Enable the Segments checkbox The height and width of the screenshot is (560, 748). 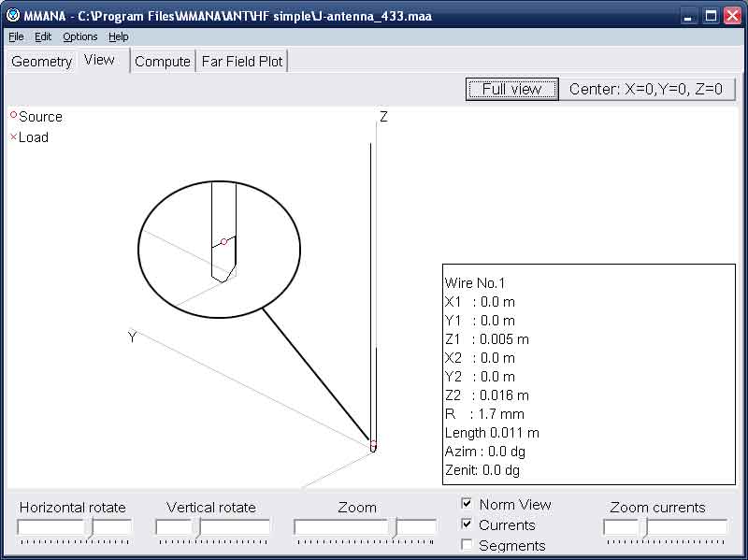point(467,544)
